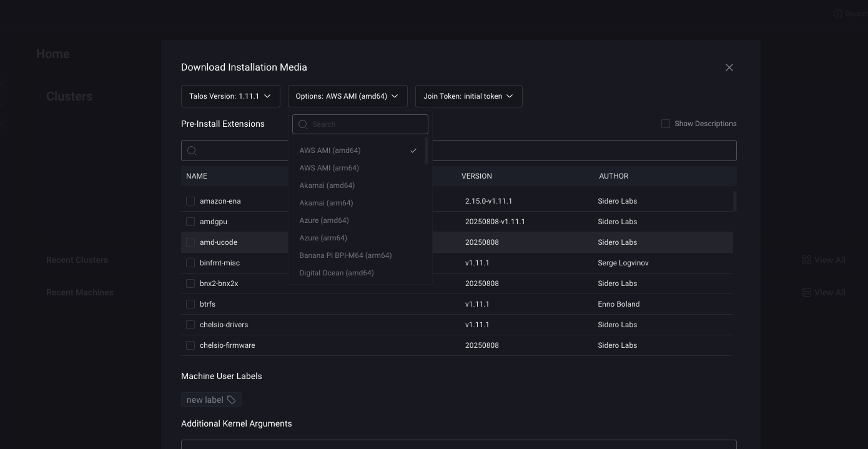Tick the chelsio-firmware checkbox
Screen dimensions: 868x449
click(190, 345)
